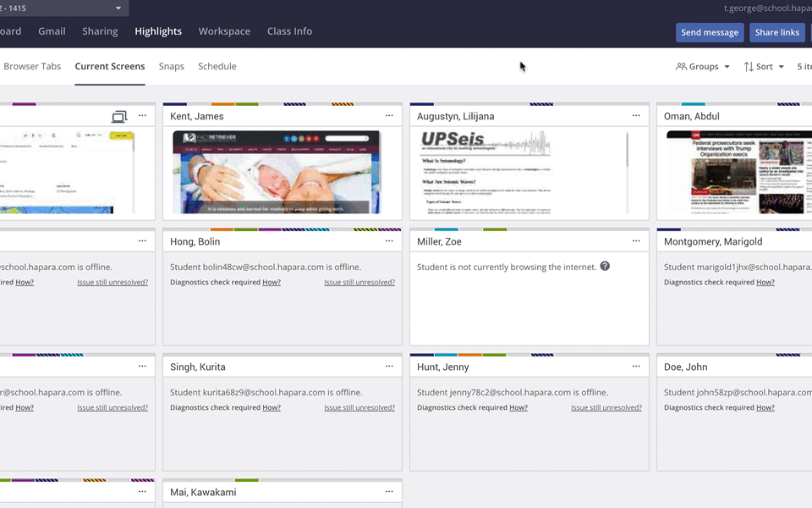The height and width of the screenshot is (508, 812).
Task: Open options menu on Kent, James card
Action: (x=389, y=116)
